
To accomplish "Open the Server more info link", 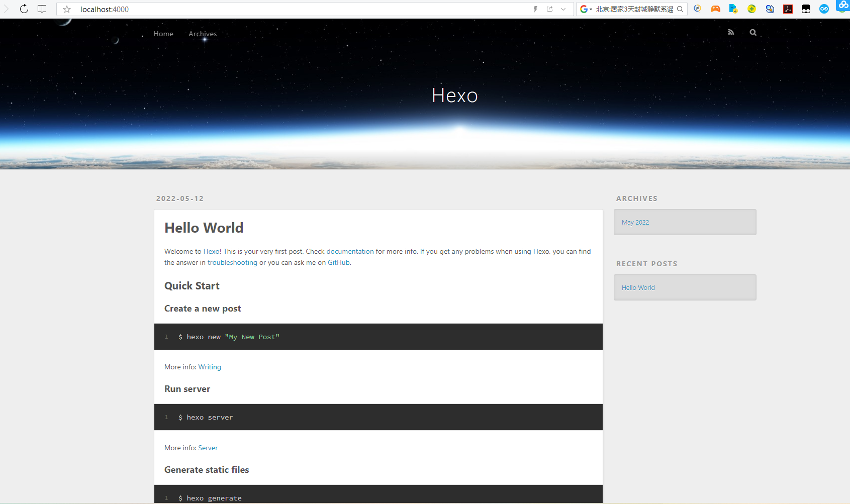I will [208, 448].
